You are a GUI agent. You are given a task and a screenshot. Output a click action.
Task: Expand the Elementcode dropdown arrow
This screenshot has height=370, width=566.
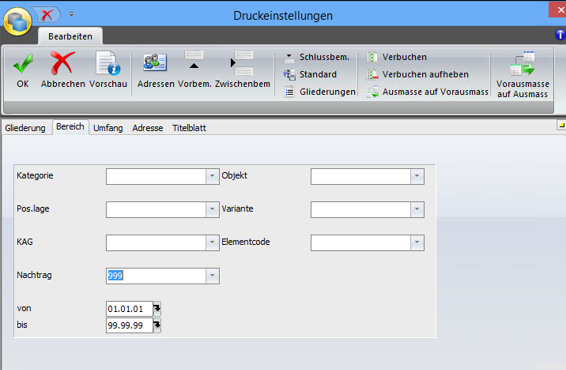coord(417,243)
